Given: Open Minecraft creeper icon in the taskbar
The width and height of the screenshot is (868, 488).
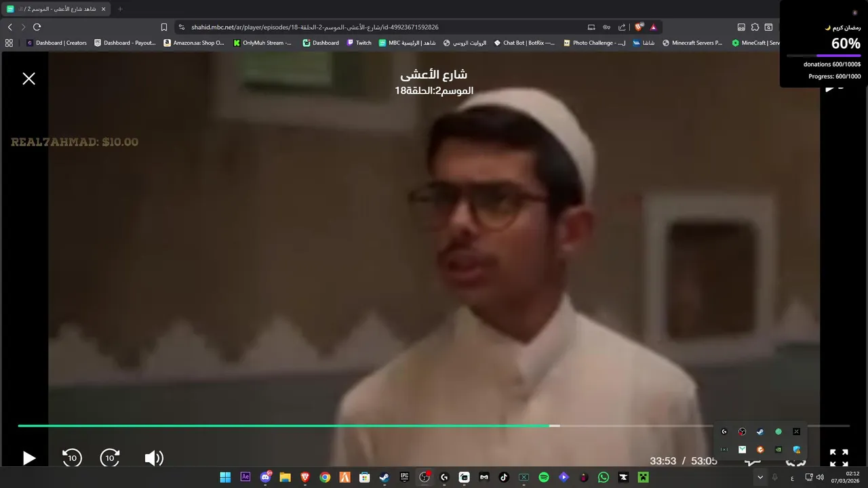Looking at the screenshot, I should click(x=643, y=477).
